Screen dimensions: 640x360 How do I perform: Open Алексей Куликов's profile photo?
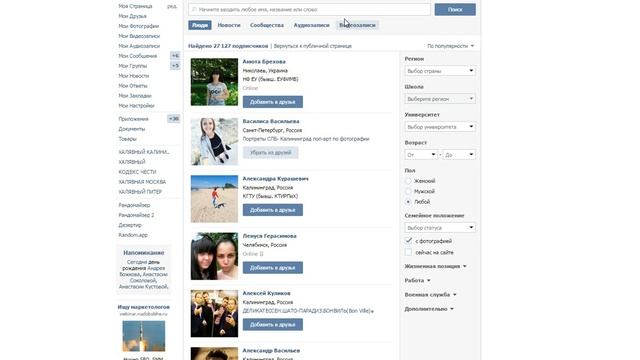click(214, 313)
